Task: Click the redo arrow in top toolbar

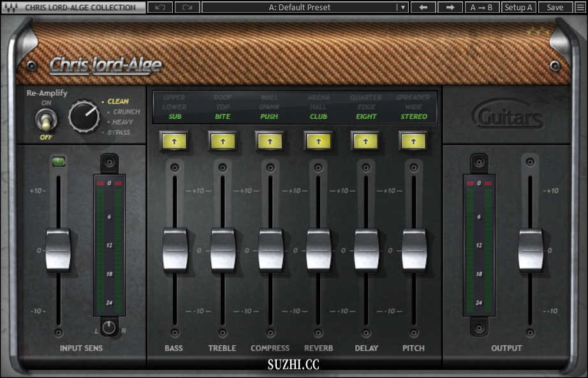Action: [x=187, y=8]
